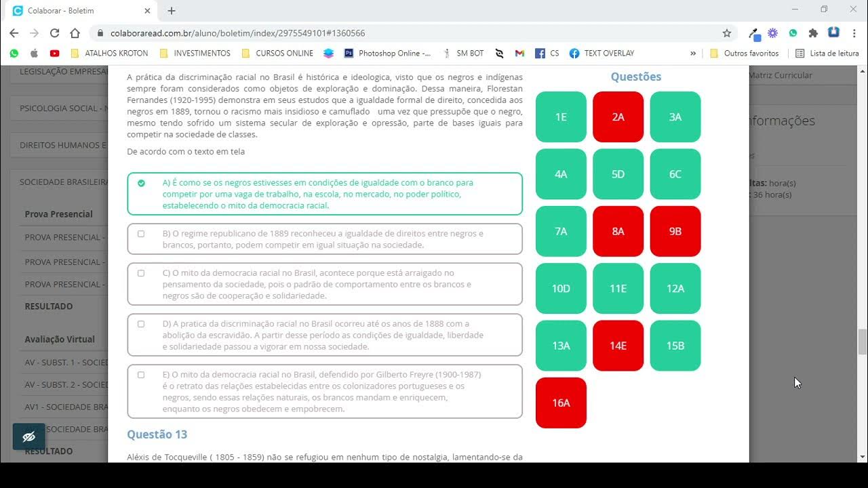
Task: Jump to question 6C tile
Action: [675, 174]
